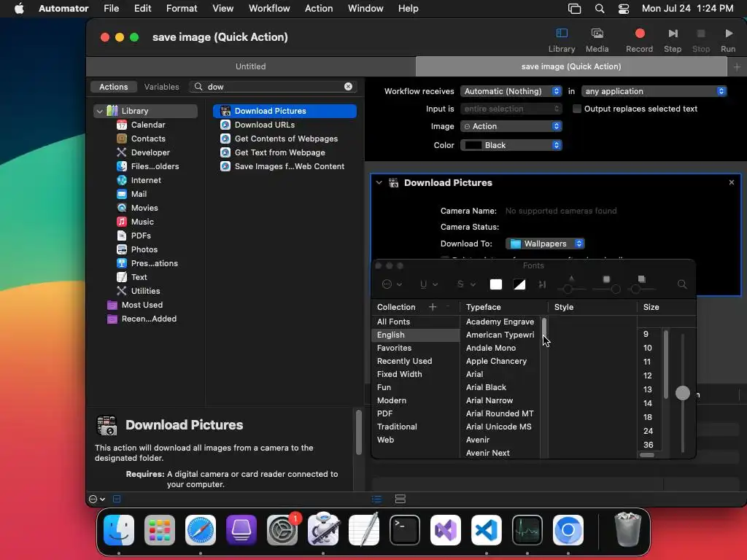Choose the Mail category

pos(139,194)
